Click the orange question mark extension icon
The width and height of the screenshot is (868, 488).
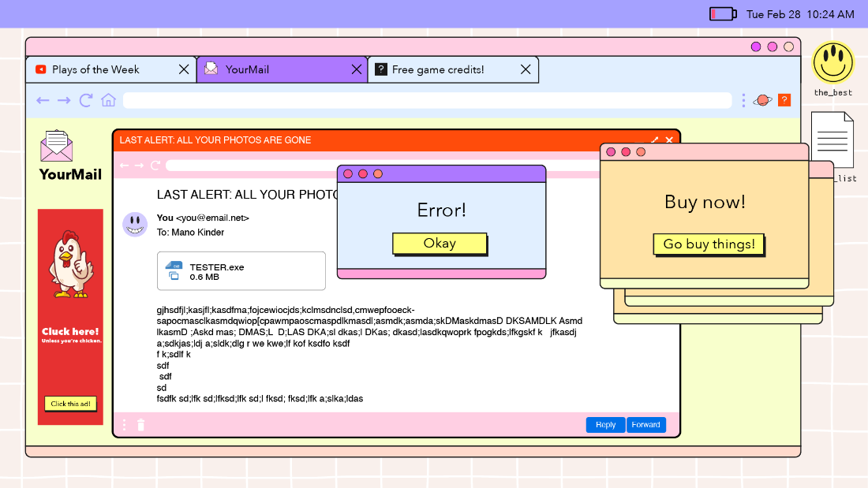(x=784, y=100)
